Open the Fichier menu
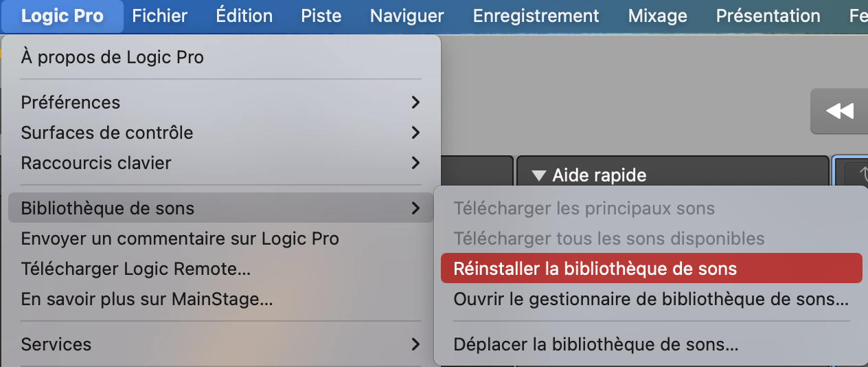This screenshot has height=367, width=868. click(159, 16)
